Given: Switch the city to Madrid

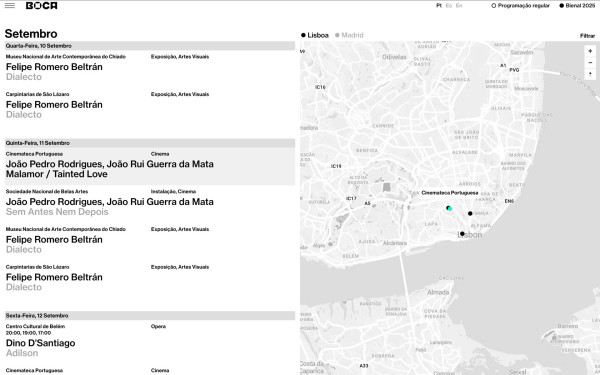Looking at the screenshot, I should click(349, 35).
